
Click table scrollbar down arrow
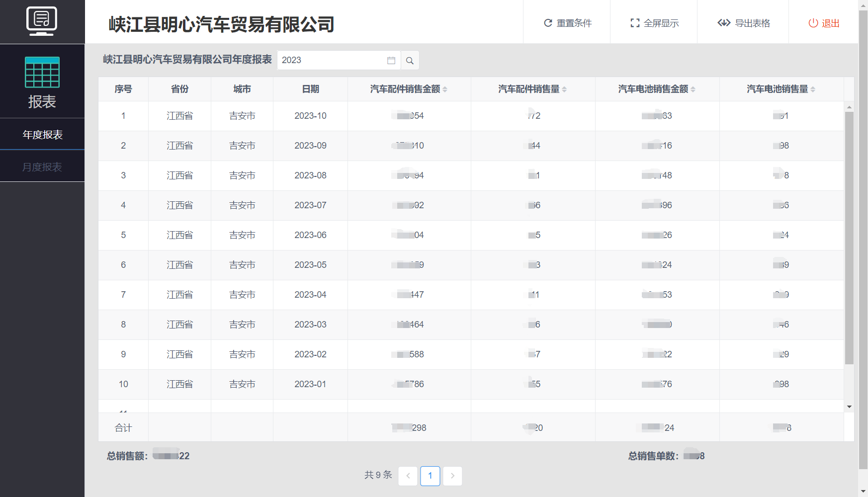click(x=849, y=407)
